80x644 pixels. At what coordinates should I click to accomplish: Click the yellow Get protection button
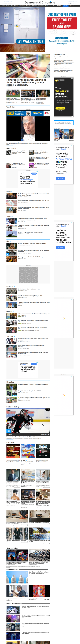click(x=60, y=108)
